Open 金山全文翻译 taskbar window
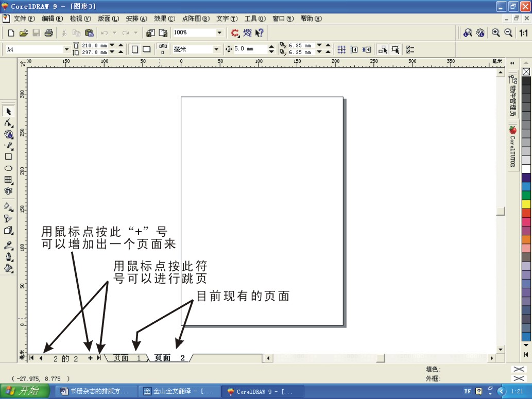This screenshot has height=399, width=532. [179, 392]
